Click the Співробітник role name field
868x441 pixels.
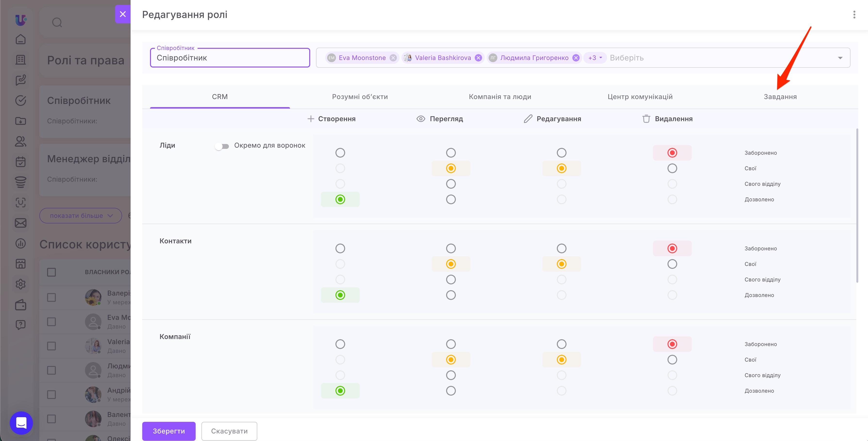[230, 58]
